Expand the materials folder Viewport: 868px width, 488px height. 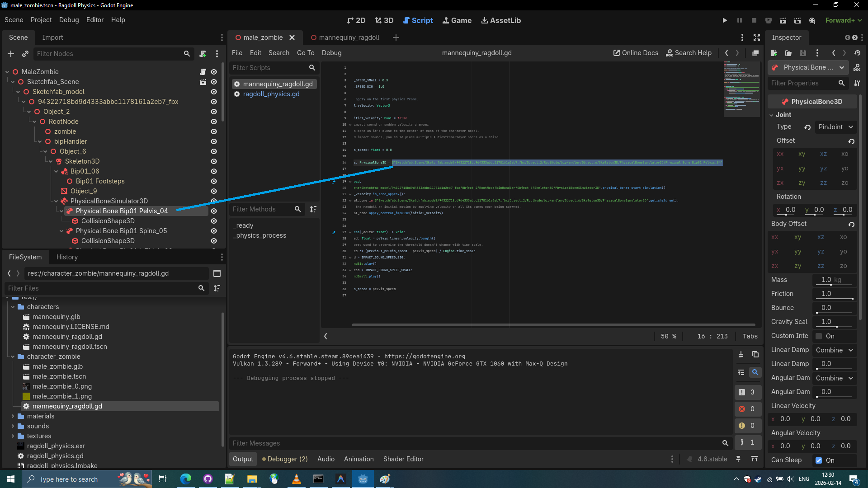pos(13,416)
